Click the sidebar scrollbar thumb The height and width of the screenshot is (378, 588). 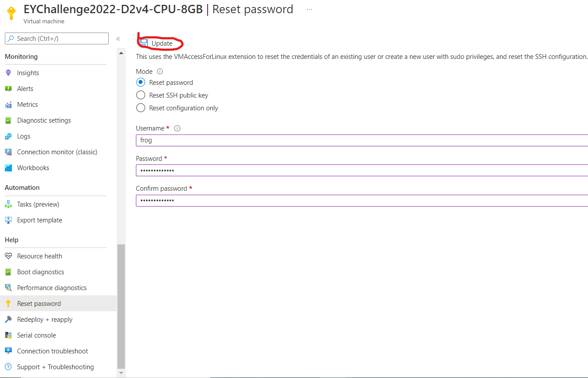[x=121, y=306]
